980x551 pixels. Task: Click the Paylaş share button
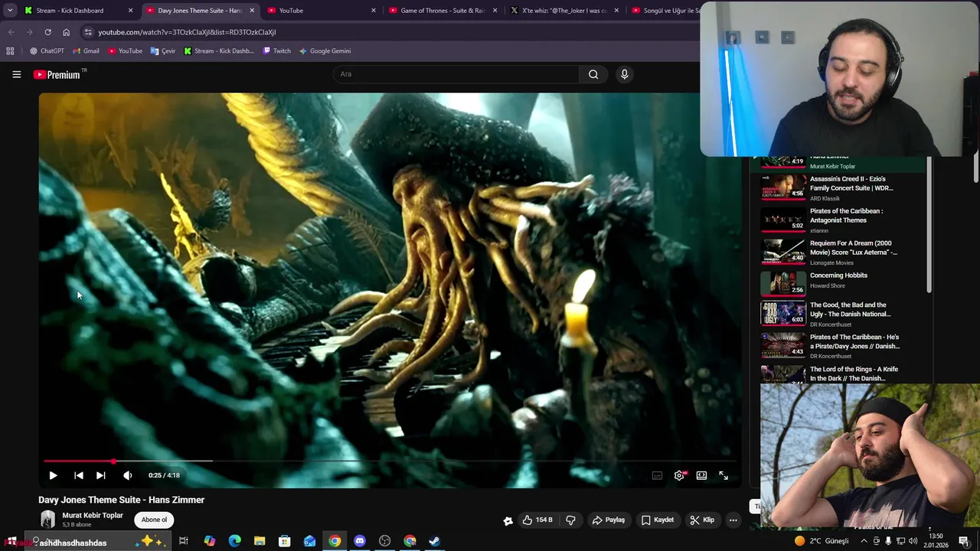(609, 520)
